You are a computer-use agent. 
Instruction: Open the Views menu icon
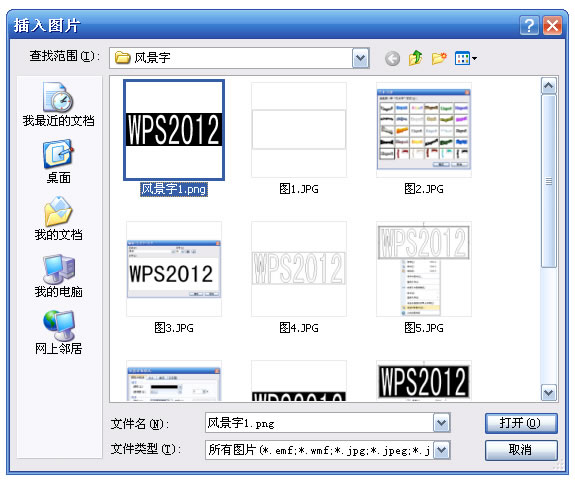coord(465,58)
